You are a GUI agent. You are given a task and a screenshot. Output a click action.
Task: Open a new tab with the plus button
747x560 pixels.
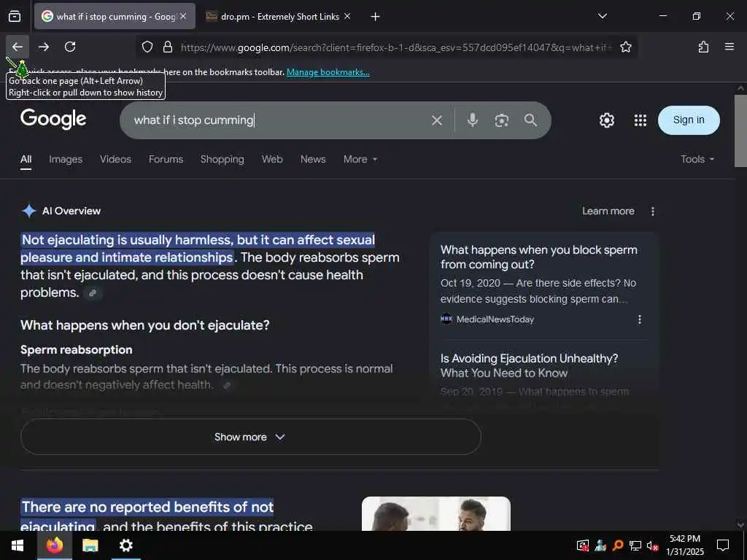[x=375, y=17]
